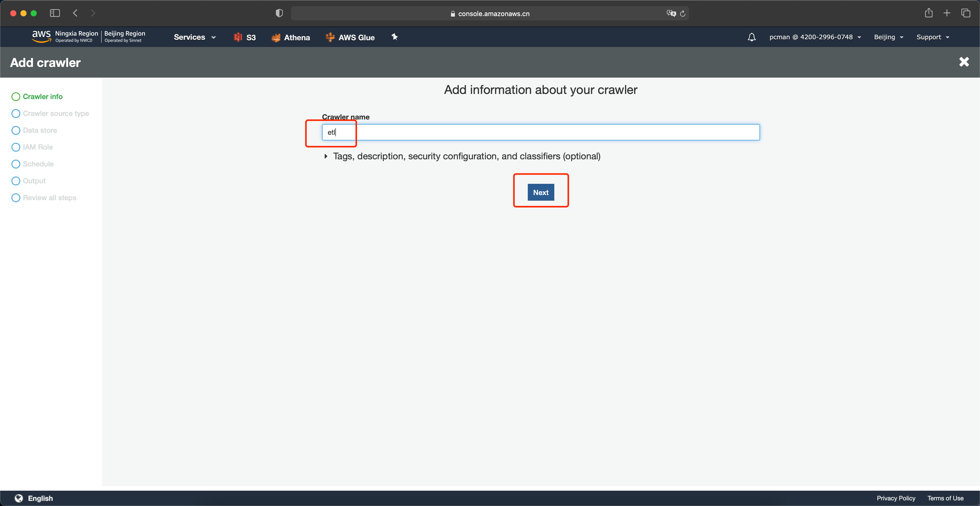Go forward with browser forward arrow
The image size is (980, 506).
[x=93, y=13]
